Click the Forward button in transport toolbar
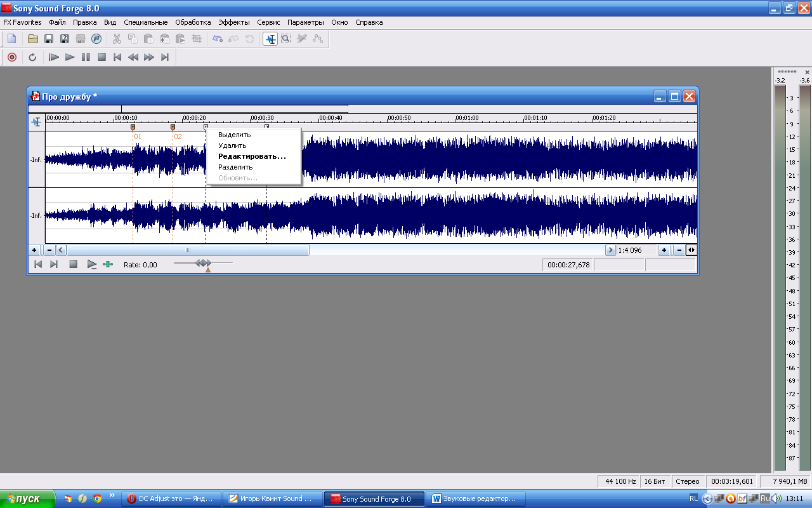Image resolution: width=812 pixels, height=508 pixels. coord(149,57)
